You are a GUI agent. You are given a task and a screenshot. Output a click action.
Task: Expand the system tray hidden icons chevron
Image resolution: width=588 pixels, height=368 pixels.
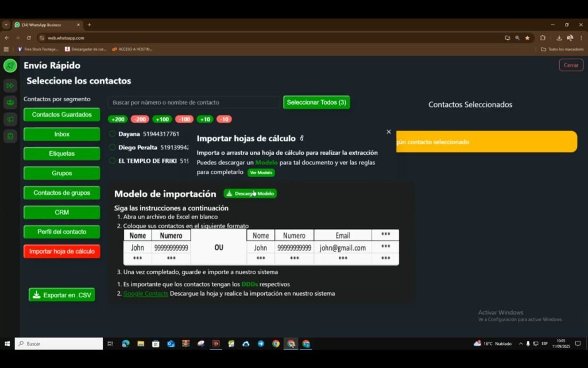pos(521,344)
